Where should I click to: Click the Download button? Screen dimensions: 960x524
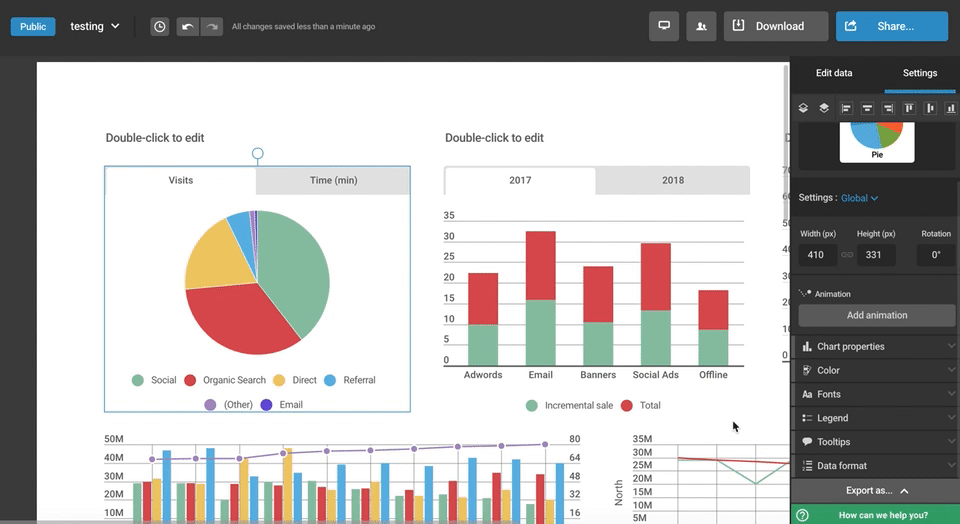776,26
